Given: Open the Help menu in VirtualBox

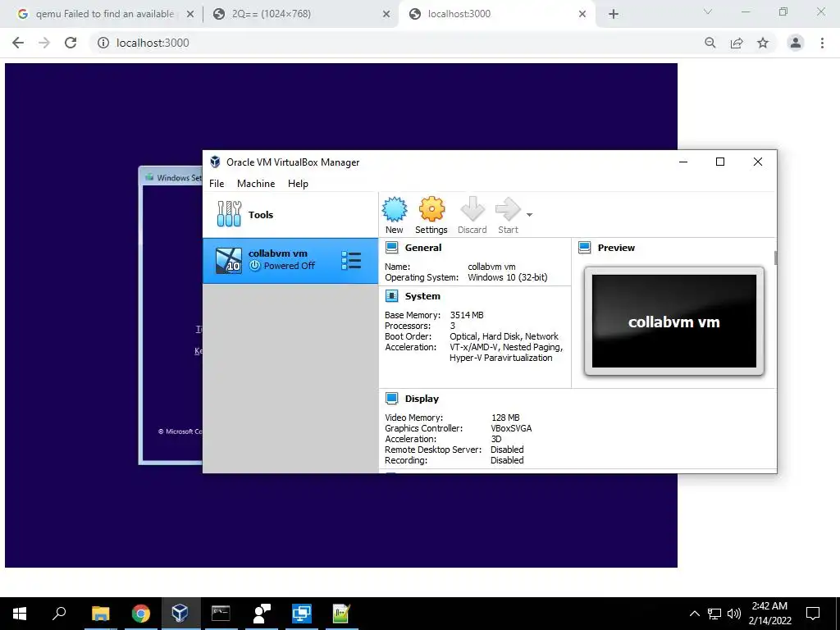Looking at the screenshot, I should click(298, 183).
